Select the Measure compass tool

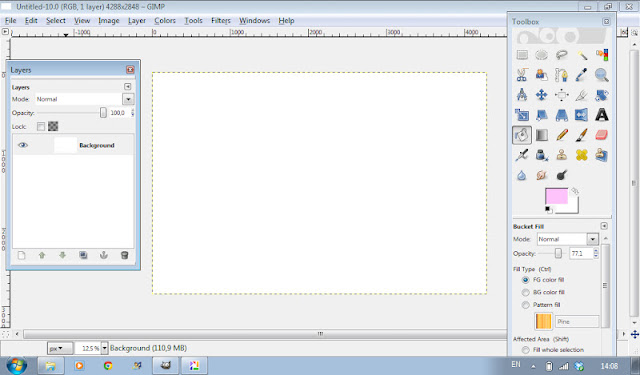click(522, 95)
